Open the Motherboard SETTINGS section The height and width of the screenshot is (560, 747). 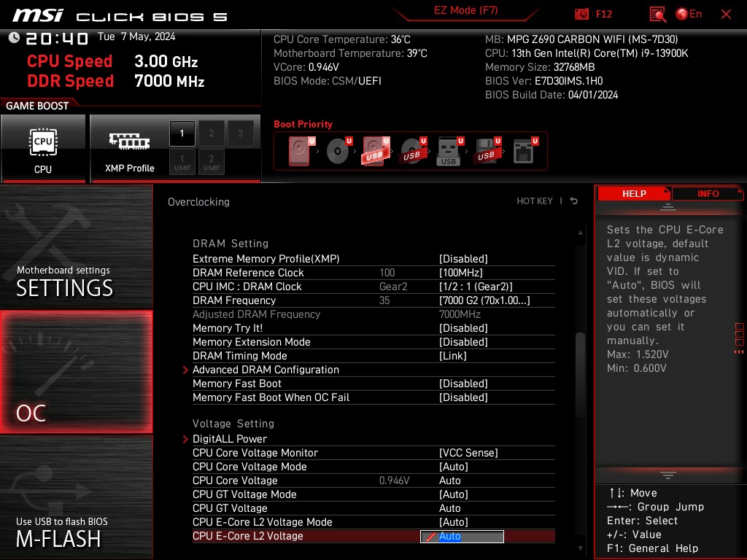pos(76,246)
